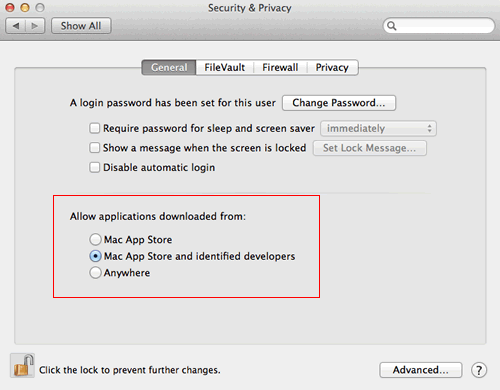Switch to the FileVault tab
The width and height of the screenshot is (500, 390).
point(225,68)
